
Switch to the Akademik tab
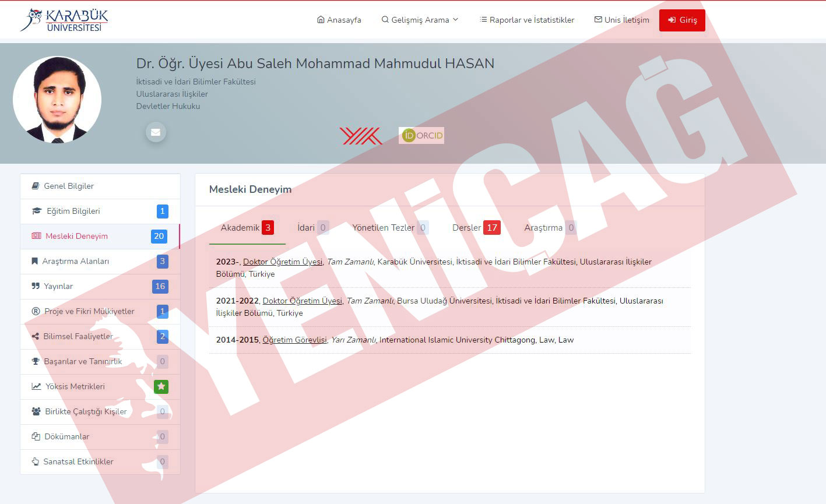point(247,228)
